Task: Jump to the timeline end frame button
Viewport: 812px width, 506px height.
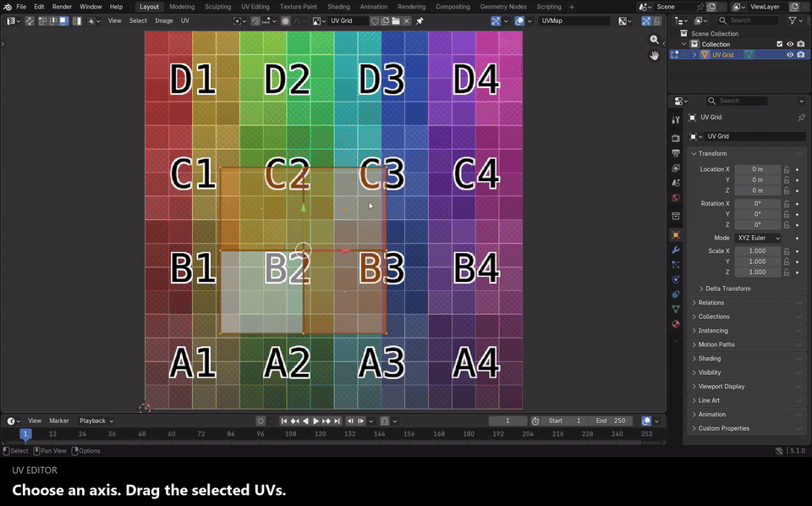Action: point(337,421)
